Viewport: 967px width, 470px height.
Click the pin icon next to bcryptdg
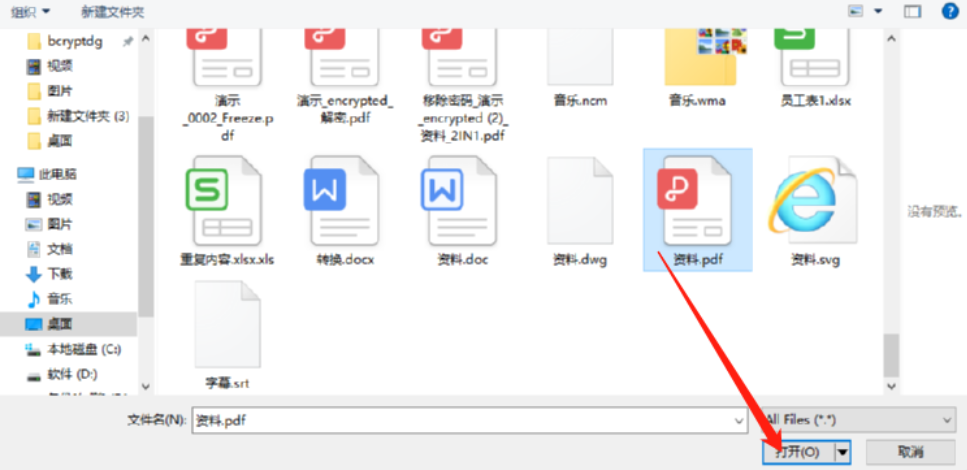(x=128, y=42)
